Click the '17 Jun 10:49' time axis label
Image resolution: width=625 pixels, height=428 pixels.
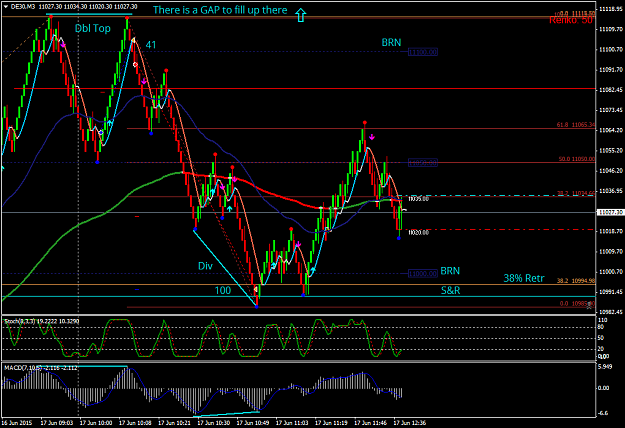pos(253,423)
